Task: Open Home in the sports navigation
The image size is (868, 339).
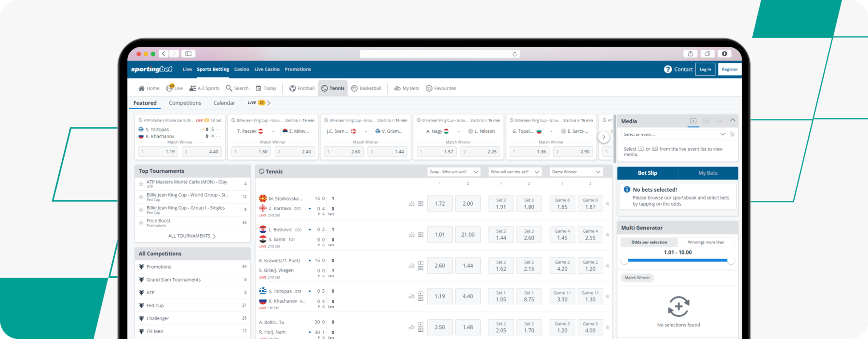Action: [149, 88]
